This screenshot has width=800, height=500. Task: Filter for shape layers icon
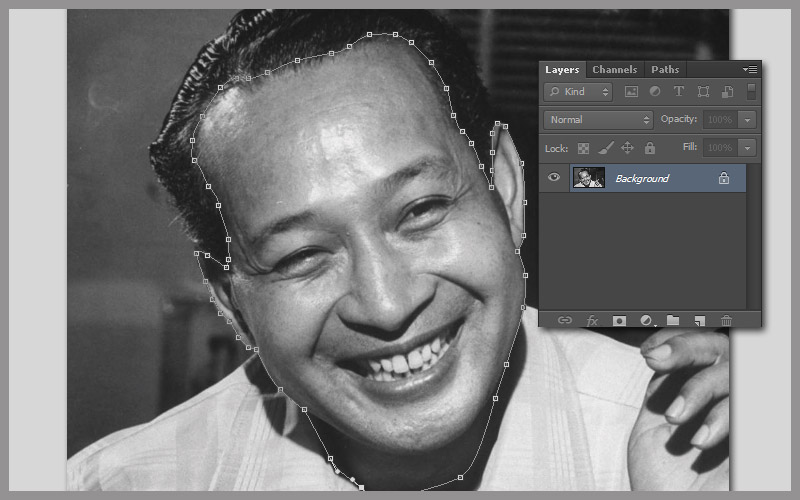click(x=703, y=92)
